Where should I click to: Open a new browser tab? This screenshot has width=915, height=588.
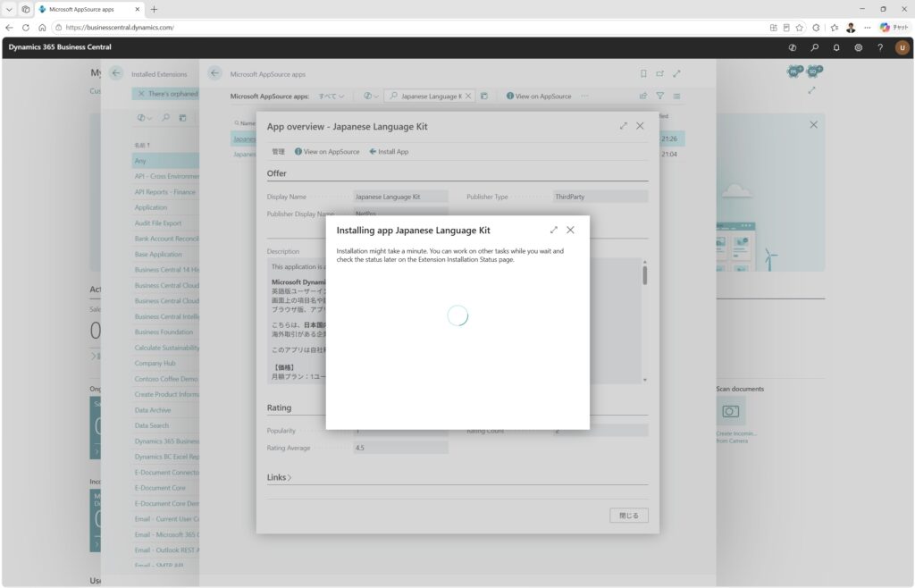coord(154,9)
